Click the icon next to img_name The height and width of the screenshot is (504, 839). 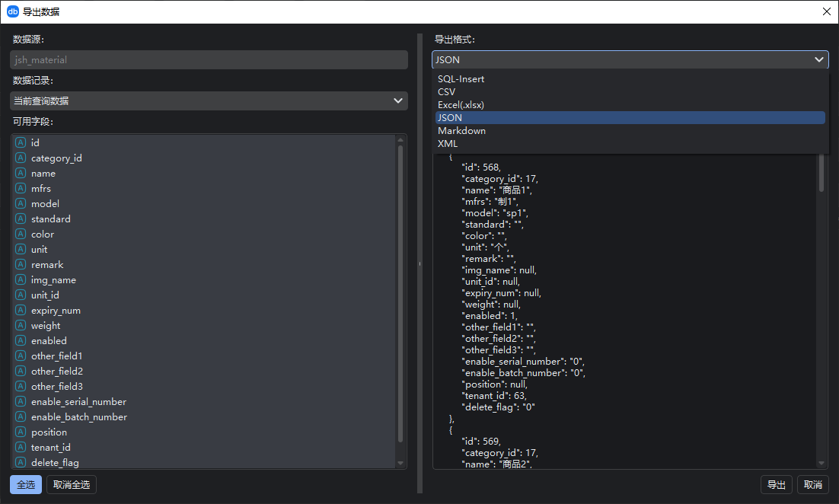tap(21, 280)
